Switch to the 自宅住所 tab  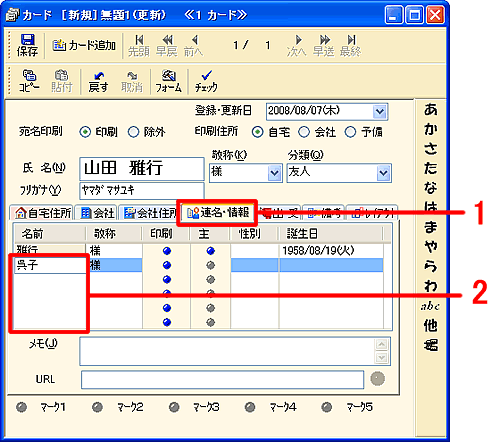coord(42,213)
